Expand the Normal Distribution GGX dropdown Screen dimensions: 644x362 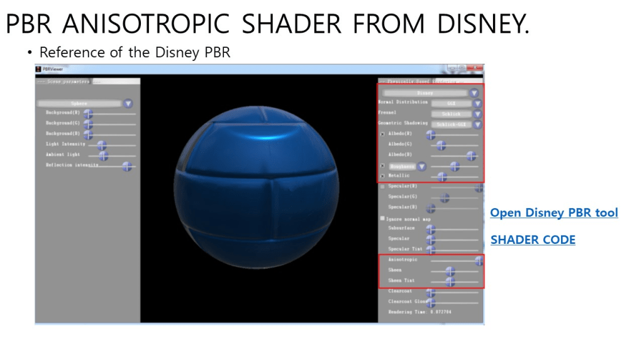[x=477, y=103]
